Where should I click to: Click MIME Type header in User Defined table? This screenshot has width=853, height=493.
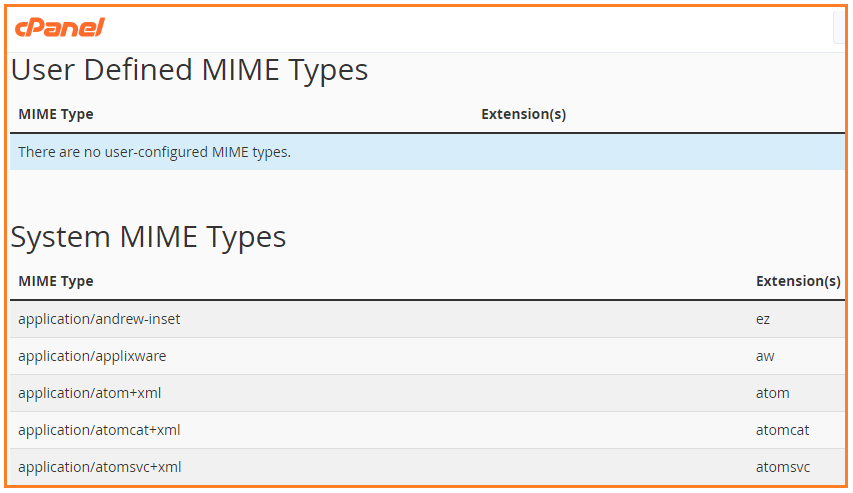click(56, 114)
